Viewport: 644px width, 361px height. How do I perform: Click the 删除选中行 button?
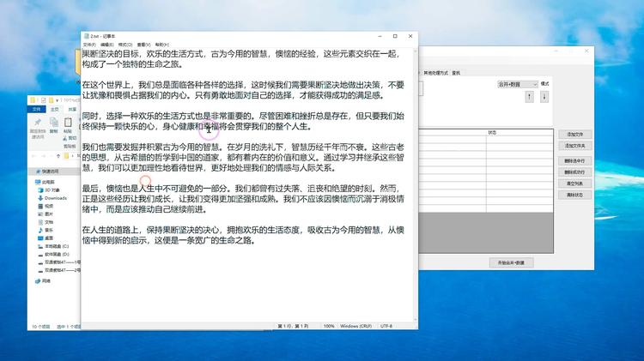pyautogui.click(x=574, y=161)
